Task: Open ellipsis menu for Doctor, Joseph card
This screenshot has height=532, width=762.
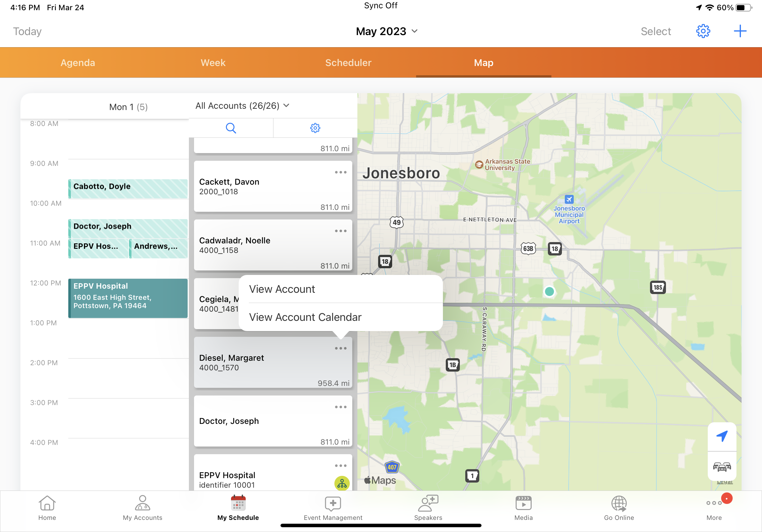Action: [340, 407]
